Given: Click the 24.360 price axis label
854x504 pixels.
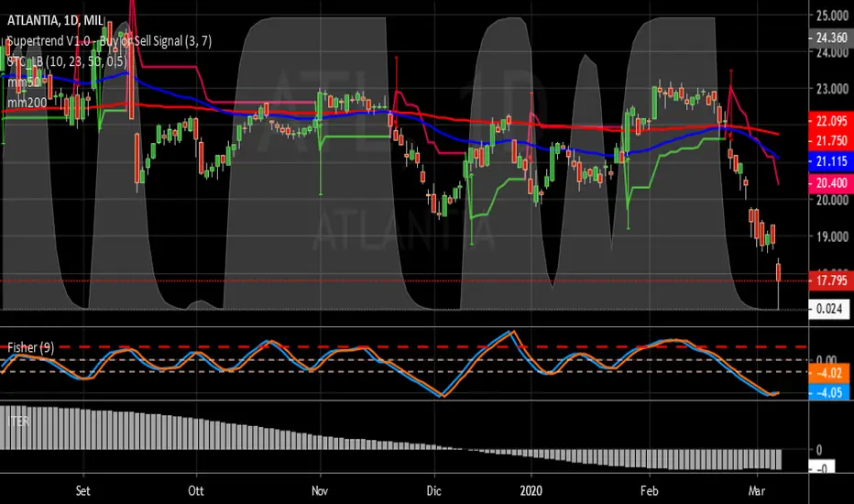Looking at the screenshot, I should (831, 38).
